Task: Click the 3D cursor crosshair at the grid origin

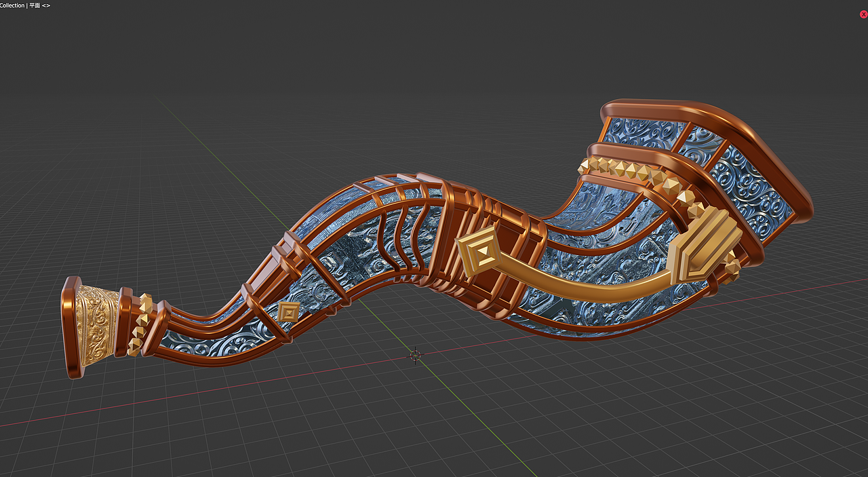Action: [x=415, y=354]
